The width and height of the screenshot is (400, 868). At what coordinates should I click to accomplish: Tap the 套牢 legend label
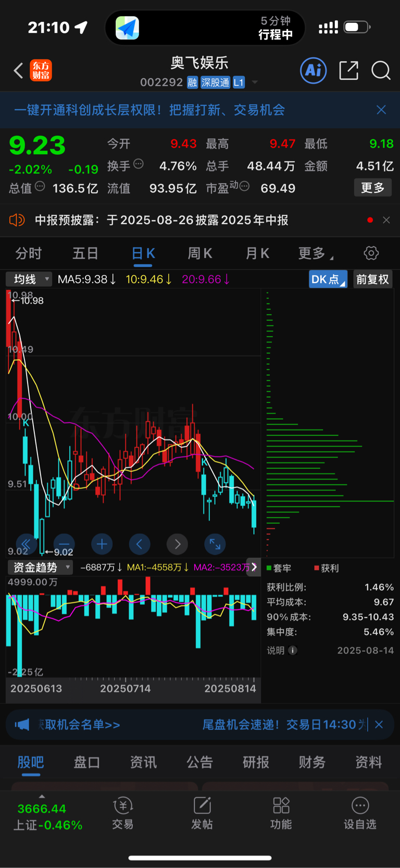pos(279,568)
